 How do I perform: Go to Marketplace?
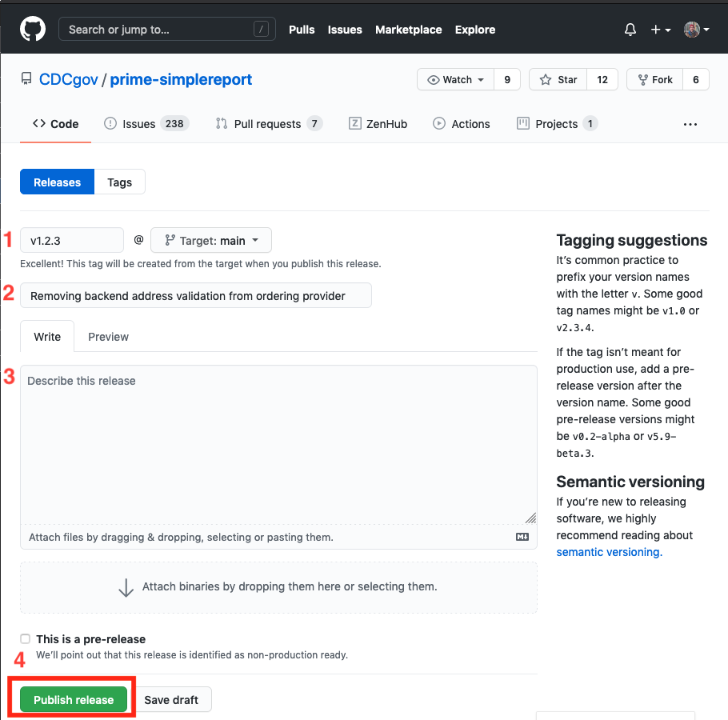[408, 30]
